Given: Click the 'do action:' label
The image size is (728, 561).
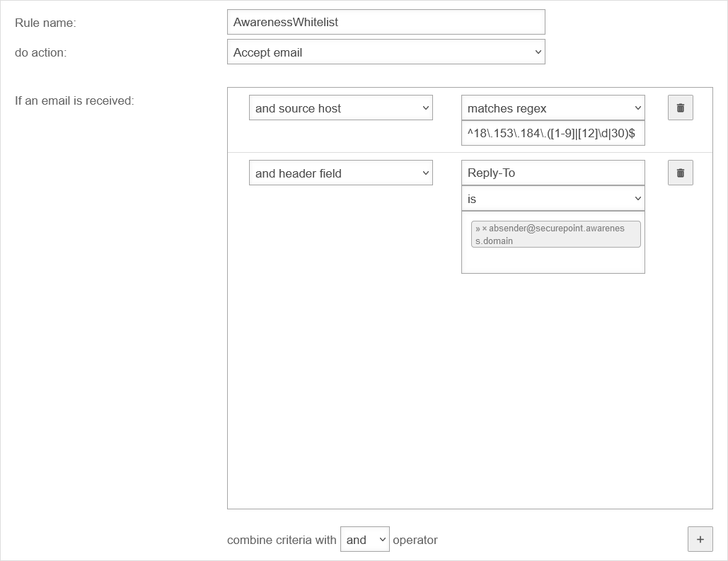Looking at the screenshot, I should (41, 52).
